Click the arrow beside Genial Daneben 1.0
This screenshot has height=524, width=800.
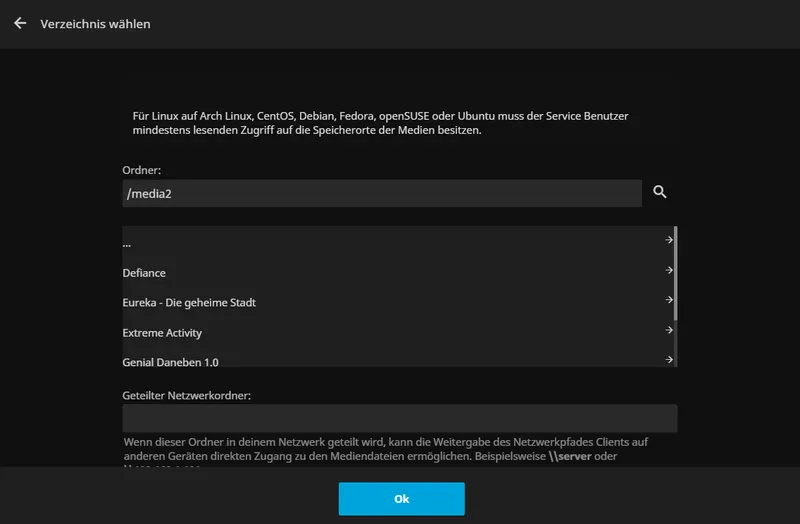pos(668,359)
